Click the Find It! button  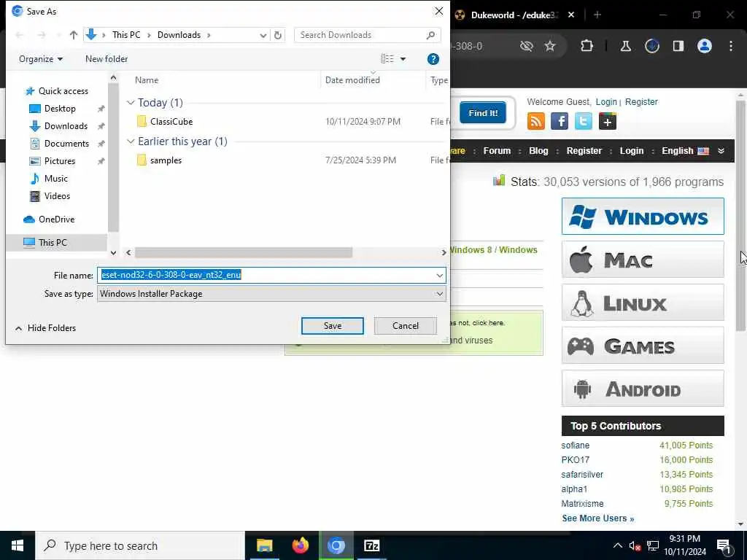(x=483, y=113)
